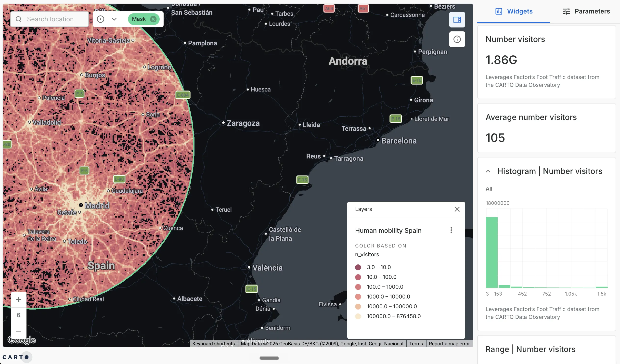Click the Google logo on map
620x364 pixels.
[x=22, y=340]
